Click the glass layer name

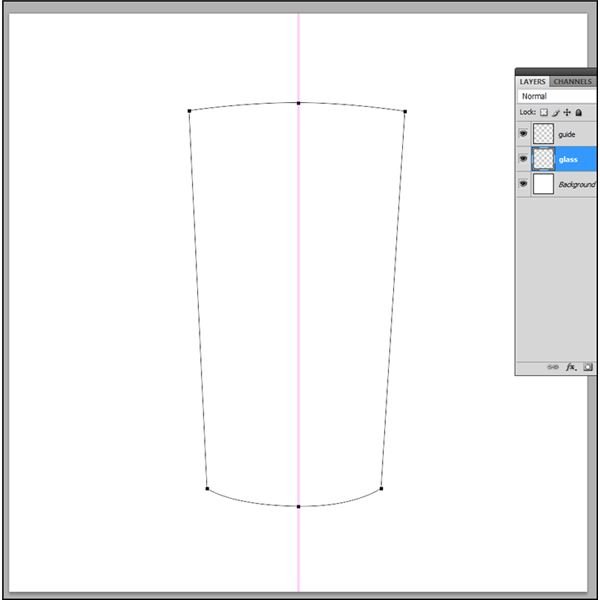(x=568, y=159)
